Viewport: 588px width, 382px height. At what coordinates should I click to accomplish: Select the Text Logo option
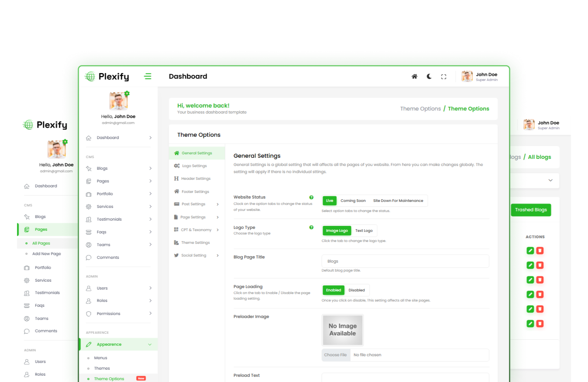[364, 231]
